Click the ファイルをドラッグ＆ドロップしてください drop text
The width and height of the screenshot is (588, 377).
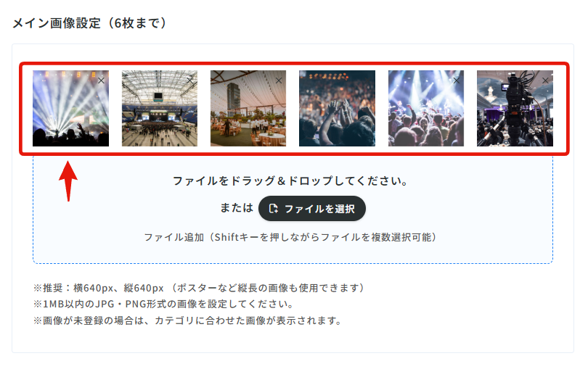tap(290, 181)
